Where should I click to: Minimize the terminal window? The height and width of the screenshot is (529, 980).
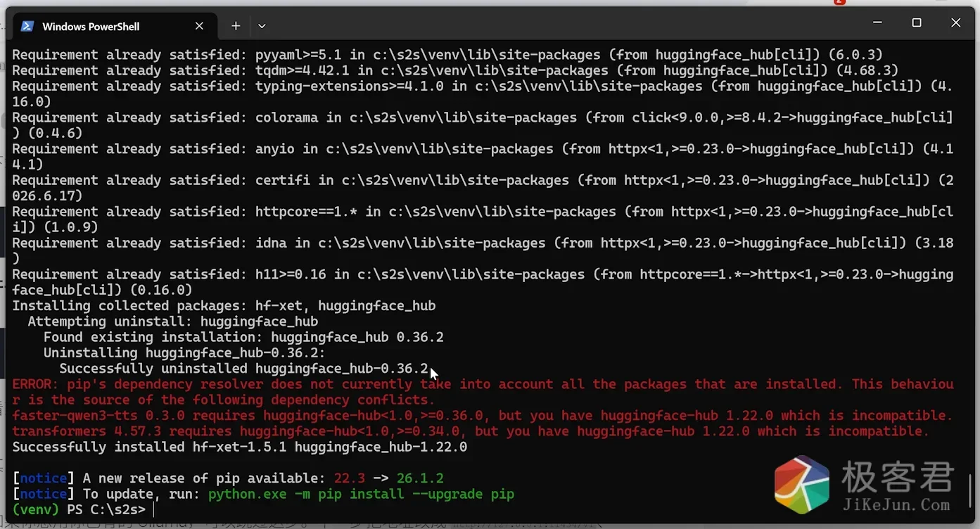[x=877, y=23]
